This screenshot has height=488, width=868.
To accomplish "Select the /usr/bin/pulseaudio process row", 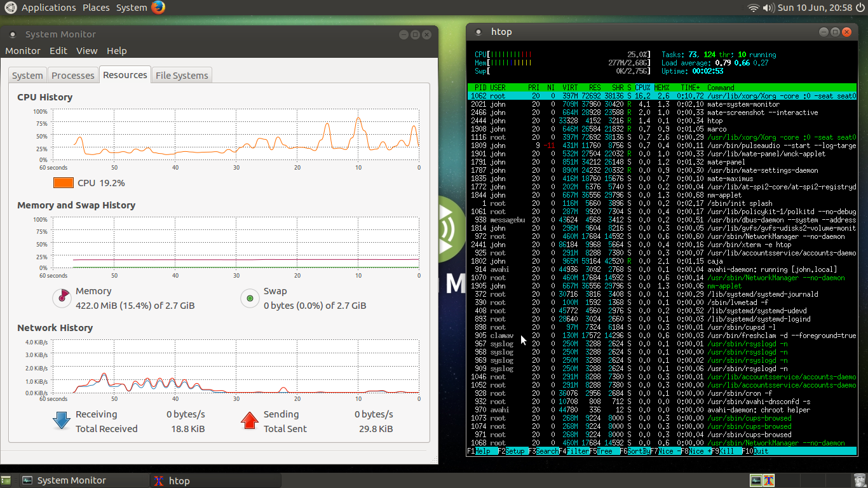I will [x=661, y=146].
